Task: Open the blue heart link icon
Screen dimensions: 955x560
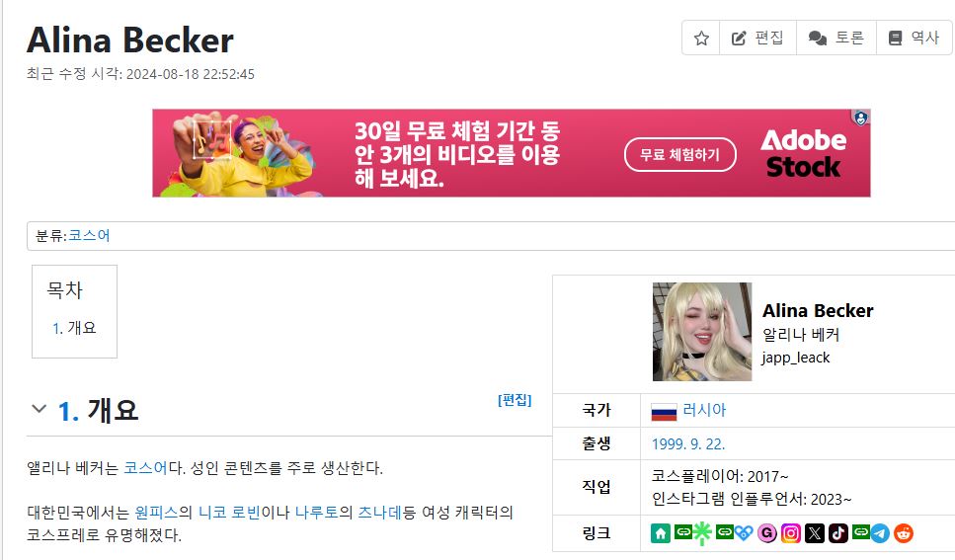Action: pos(744,532)
